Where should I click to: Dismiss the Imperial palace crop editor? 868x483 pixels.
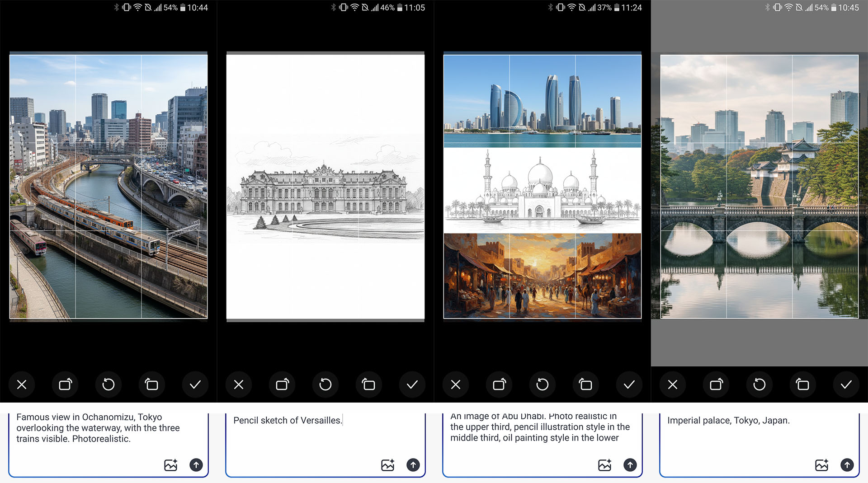pos(673,385)
